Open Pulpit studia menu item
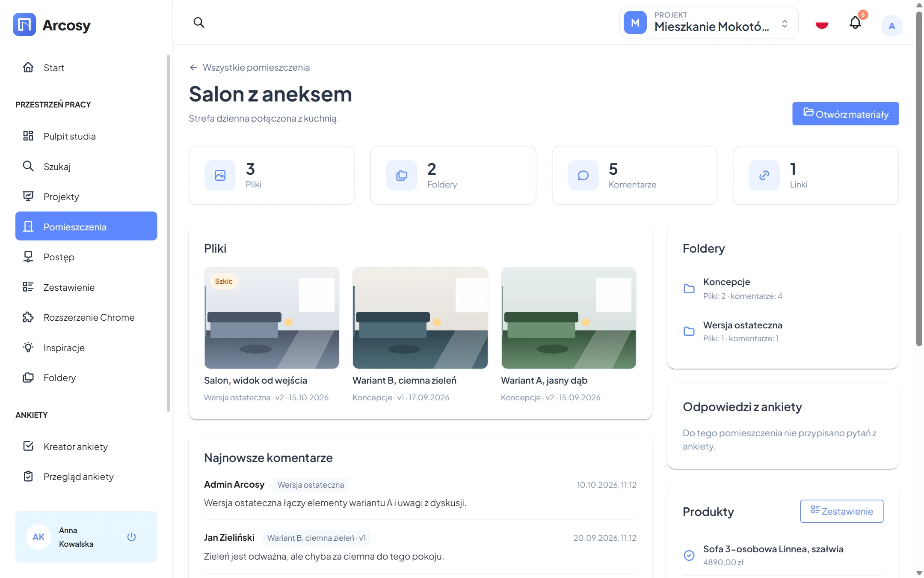Screen dimensions: 924x578 point(86,136)
